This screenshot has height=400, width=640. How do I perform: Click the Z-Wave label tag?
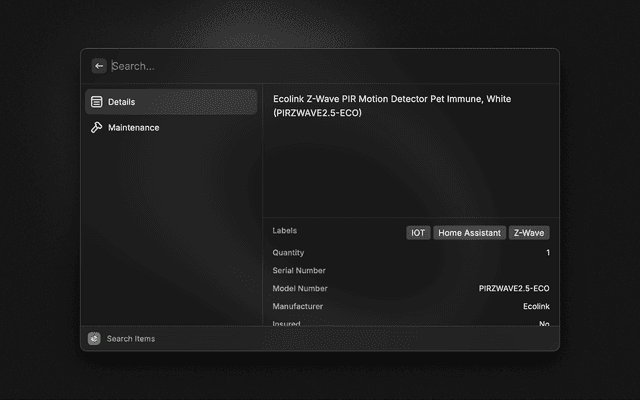(x=529, y=233)
